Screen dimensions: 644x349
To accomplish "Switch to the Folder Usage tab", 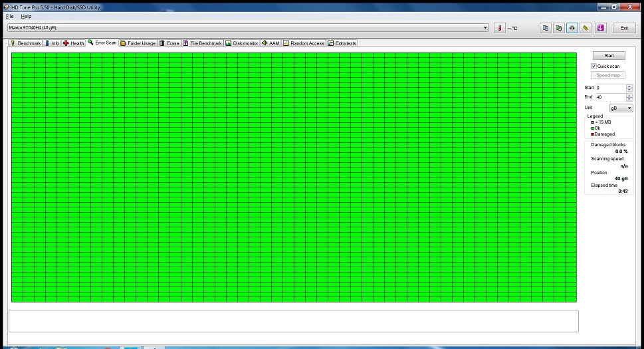I will (x=138, y=43).
